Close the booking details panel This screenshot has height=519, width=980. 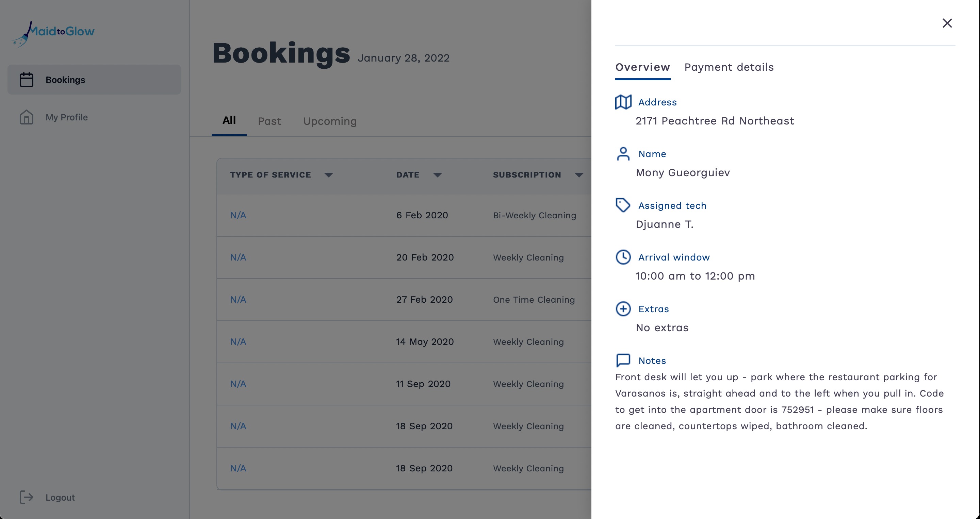pos(947,23)
